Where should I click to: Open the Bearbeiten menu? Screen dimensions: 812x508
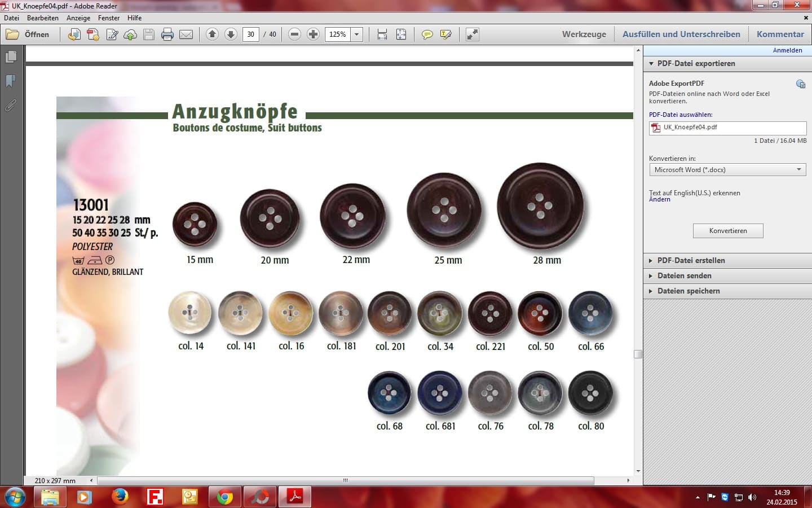click(x=43, y=18)
